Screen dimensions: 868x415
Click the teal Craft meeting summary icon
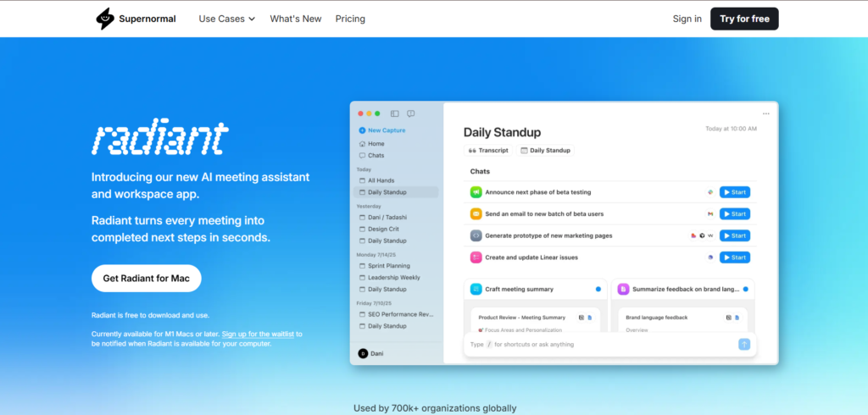(476, 289)
